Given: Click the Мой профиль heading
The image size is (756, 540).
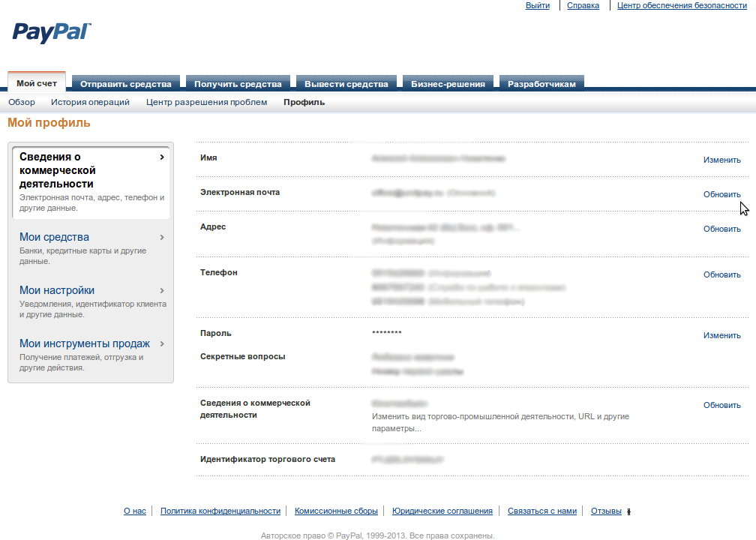Looking at the screenshot, I should [49, 123].
